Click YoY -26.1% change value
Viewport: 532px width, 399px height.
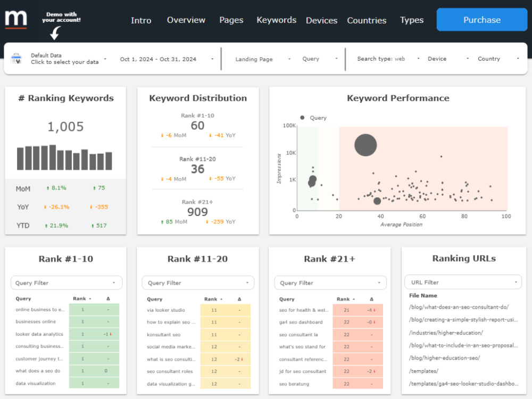pyautogui.click(x=56, y=207)
